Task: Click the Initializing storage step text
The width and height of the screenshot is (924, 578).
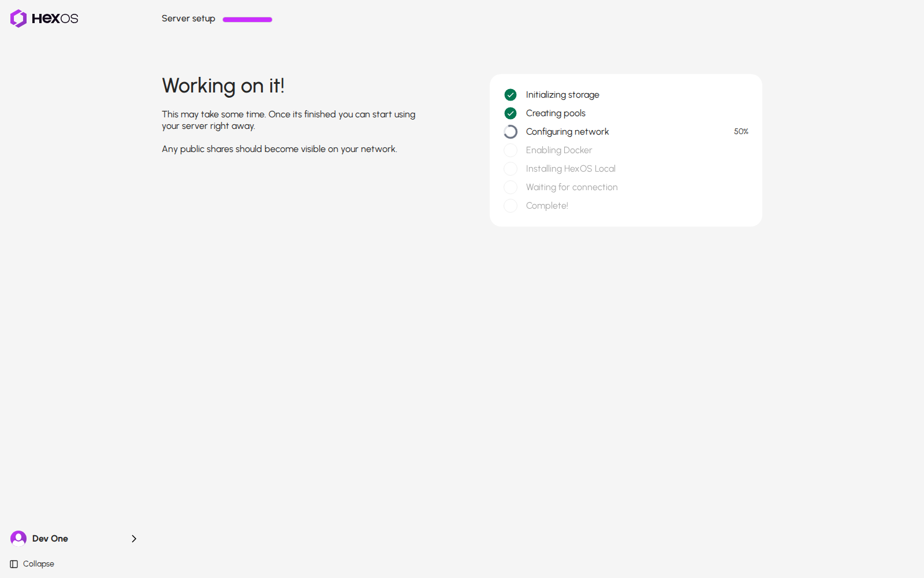Action: [562, 95]
